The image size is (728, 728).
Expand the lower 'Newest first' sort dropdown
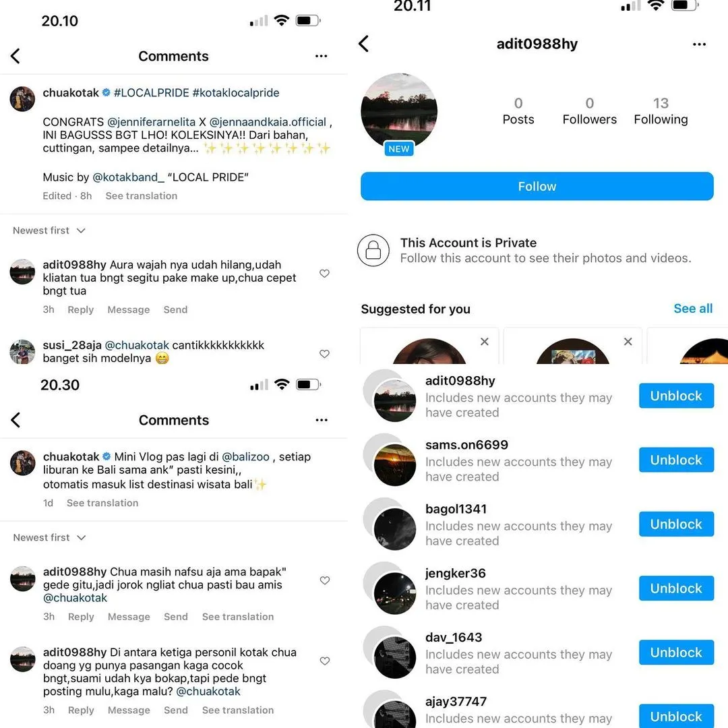[x=49, y=538]
